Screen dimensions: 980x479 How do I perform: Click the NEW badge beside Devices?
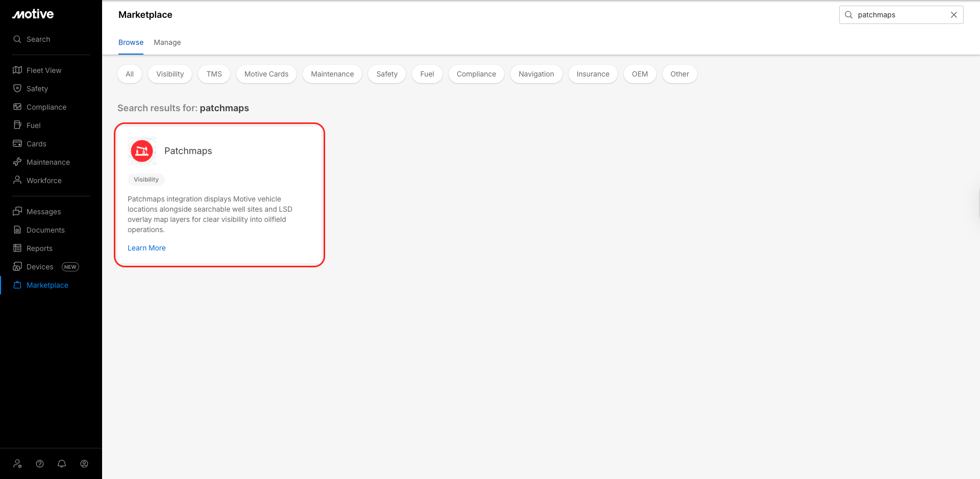(70, 267)
